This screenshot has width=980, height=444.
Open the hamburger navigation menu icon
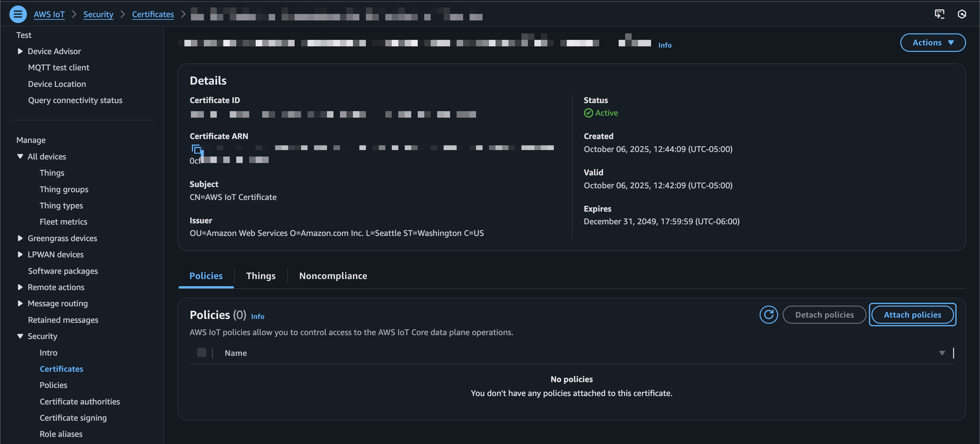[18, 15]
